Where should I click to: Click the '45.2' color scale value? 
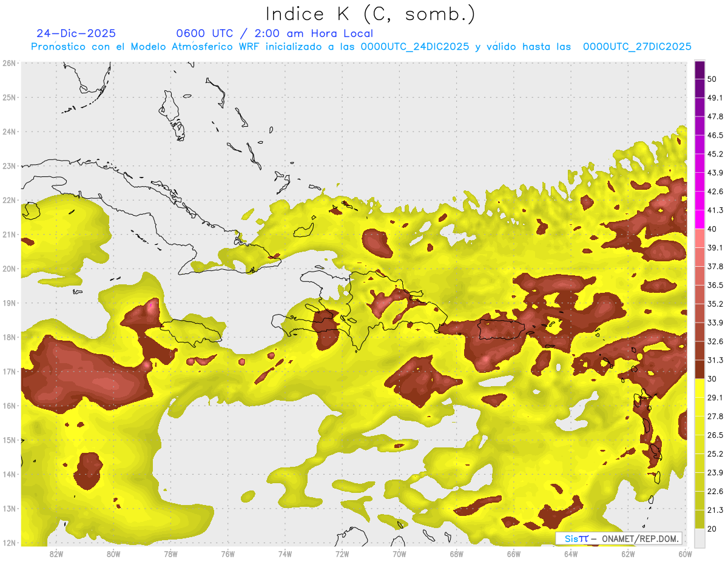pos(715,154)
